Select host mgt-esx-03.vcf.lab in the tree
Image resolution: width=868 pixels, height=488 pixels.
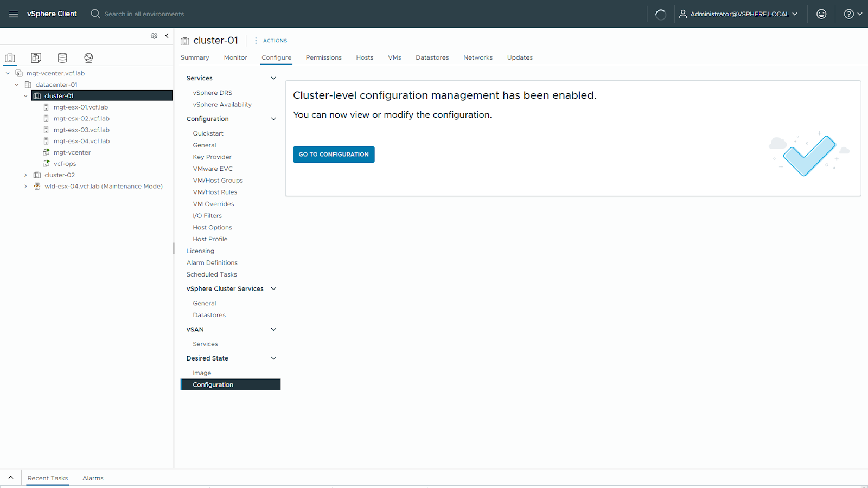[81, 130]
